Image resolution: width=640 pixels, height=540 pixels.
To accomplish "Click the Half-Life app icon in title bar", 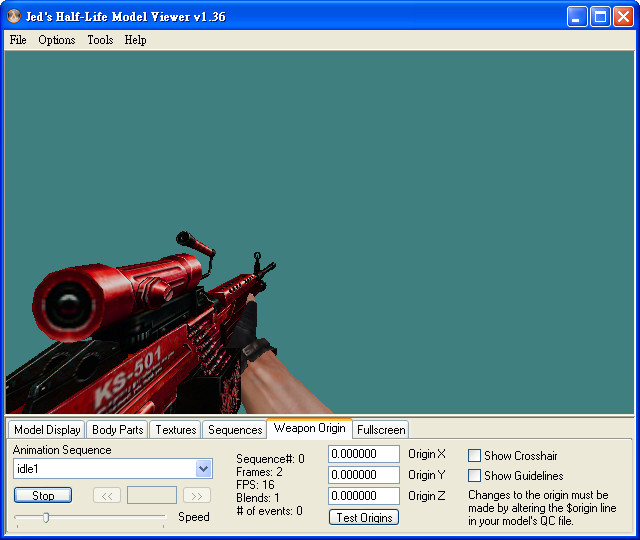I will pos(14,16).
